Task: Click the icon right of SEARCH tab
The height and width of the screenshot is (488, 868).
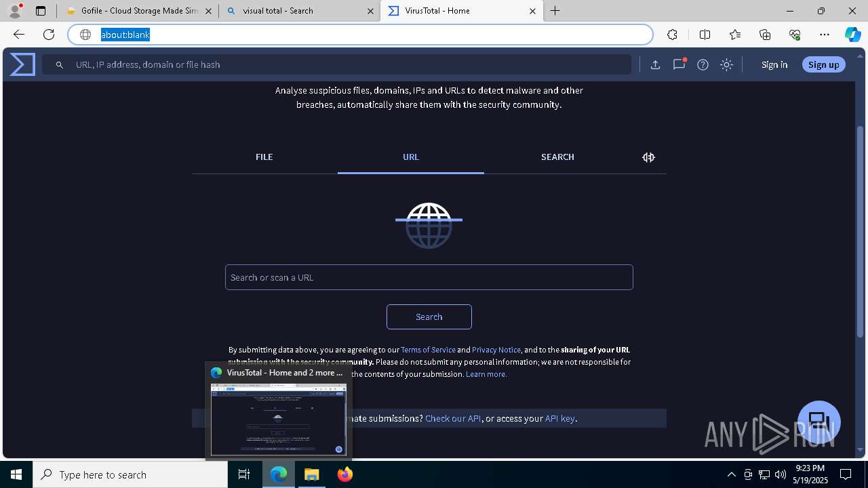Action: pyautogui.click(x=648, y=157)
